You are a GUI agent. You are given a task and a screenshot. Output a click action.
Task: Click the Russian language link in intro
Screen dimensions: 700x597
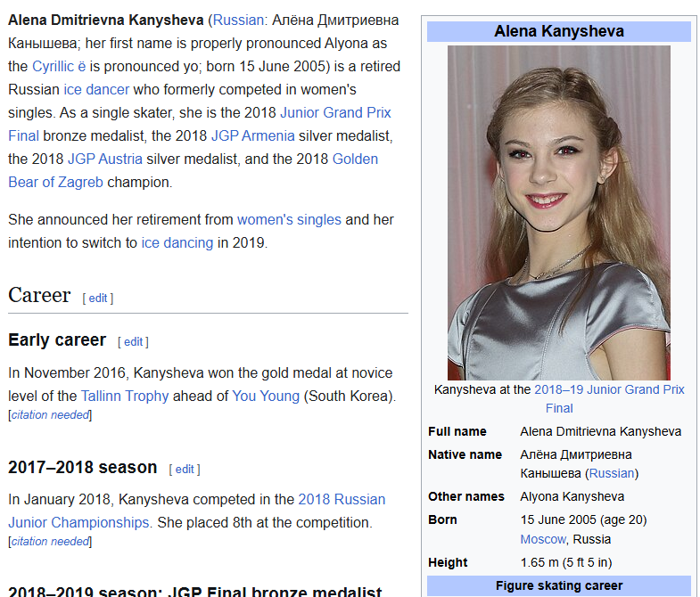(x=238, y=20)
